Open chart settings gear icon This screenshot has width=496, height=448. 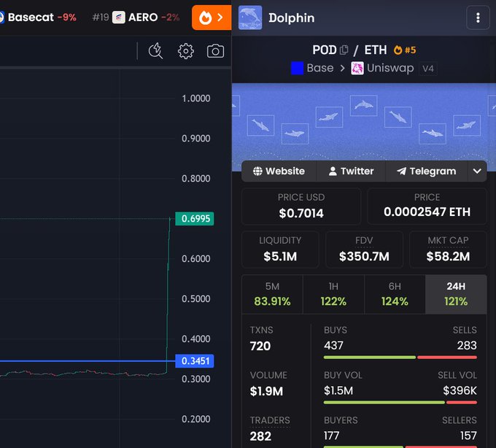tap(186, 51)
